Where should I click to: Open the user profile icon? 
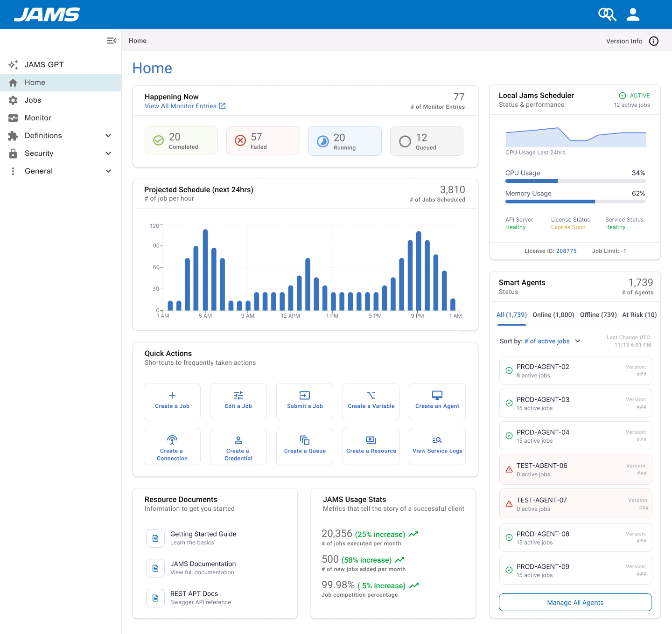tap(633, 14)
